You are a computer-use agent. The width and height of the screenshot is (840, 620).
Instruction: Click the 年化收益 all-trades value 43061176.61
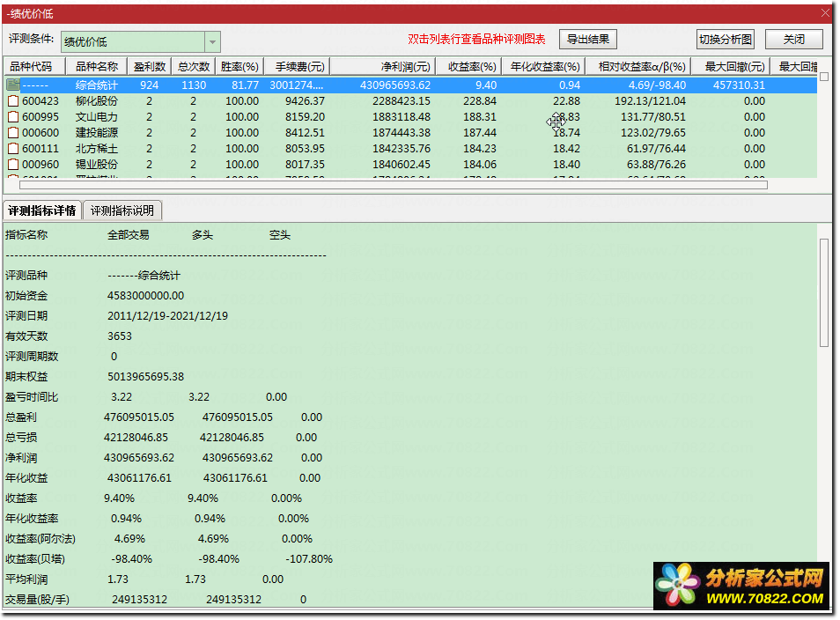pyautogui.click(x=139, y=478)
